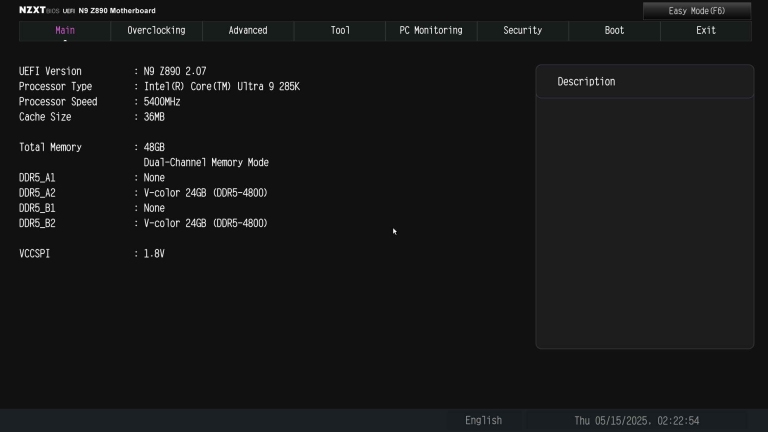Select the DDR5_B1 slot label

click(x=37, y=208)
